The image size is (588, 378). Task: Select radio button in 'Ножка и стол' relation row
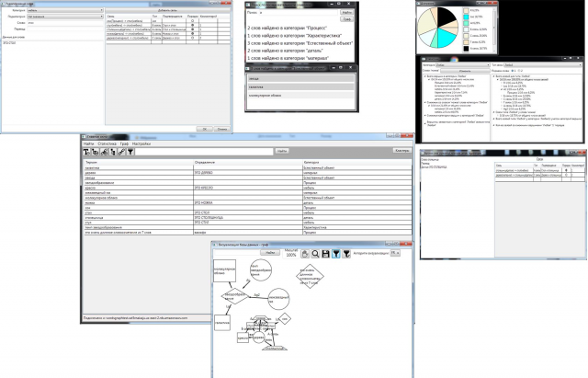point(193,33)
